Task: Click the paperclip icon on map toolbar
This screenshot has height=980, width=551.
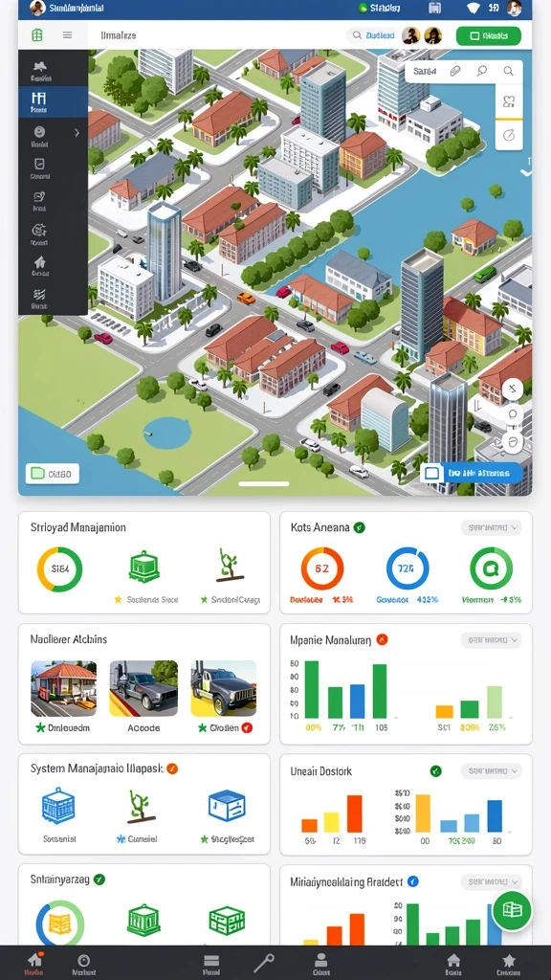Action: pos(455,71)
